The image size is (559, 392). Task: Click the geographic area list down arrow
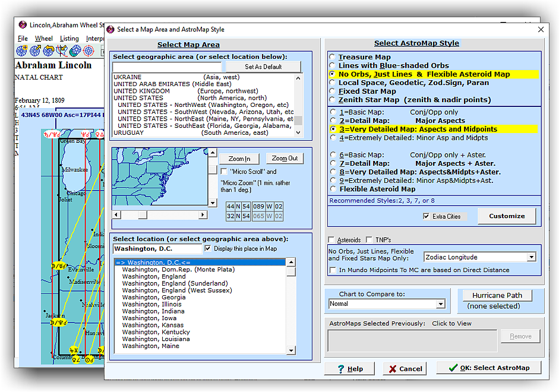click(x=298, y=132)
